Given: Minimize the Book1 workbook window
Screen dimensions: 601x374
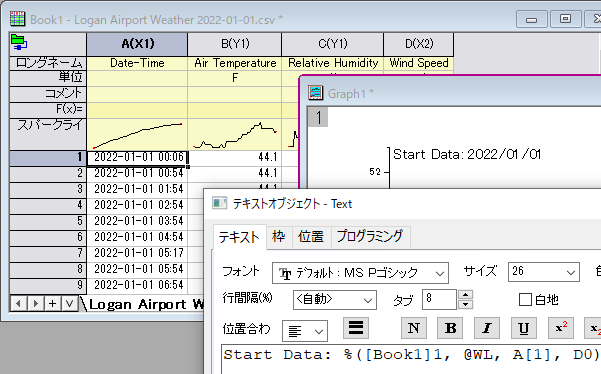Looking at the screenshot, I should coord(531,19).
